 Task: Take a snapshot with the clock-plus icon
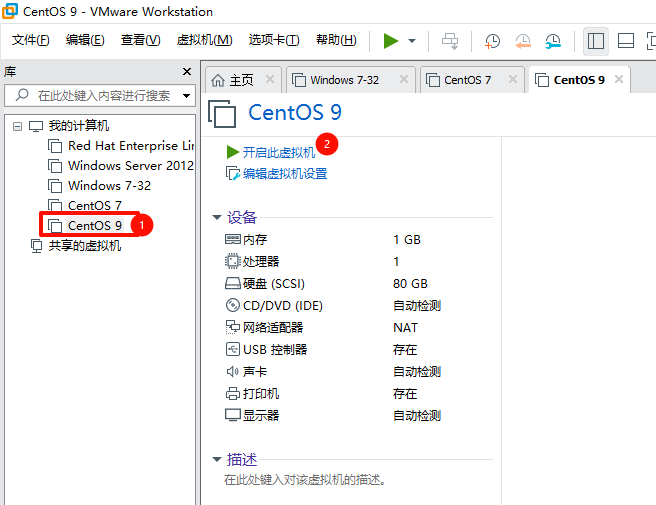click(x=492, y=41)
